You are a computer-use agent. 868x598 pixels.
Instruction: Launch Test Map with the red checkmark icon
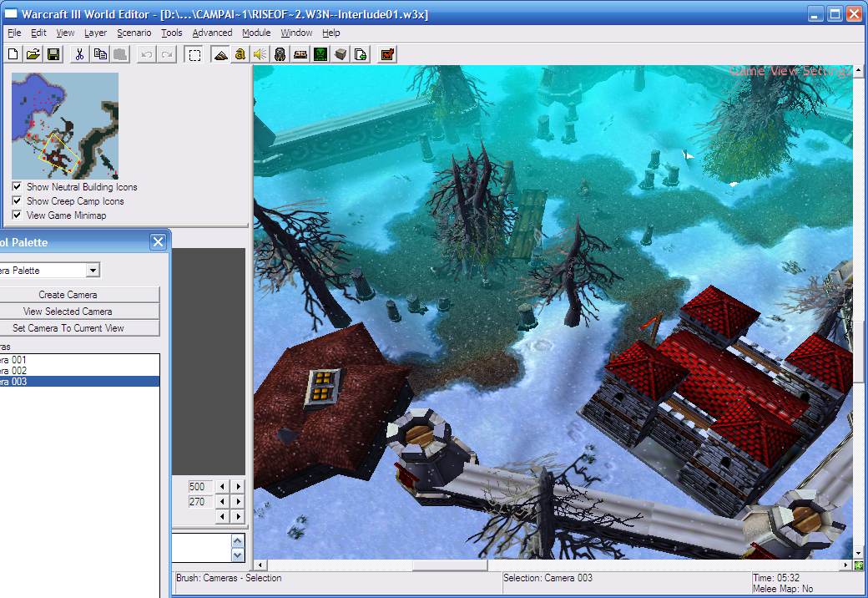(387, 54)
